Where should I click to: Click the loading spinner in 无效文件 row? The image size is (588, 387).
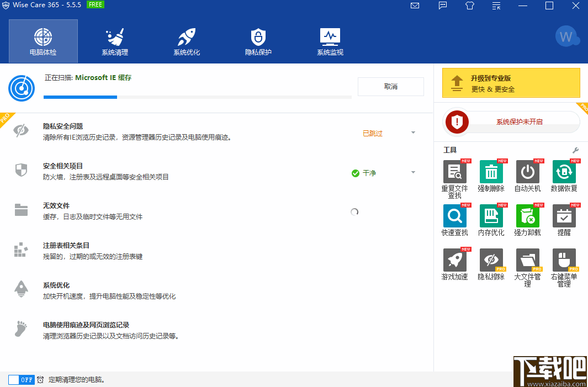tap(354, 212)
